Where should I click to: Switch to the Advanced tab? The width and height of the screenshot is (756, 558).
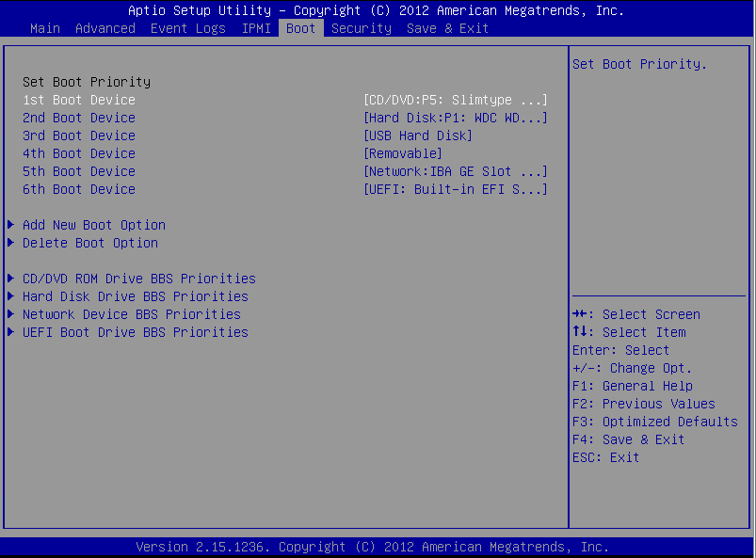tap(105, 28)
